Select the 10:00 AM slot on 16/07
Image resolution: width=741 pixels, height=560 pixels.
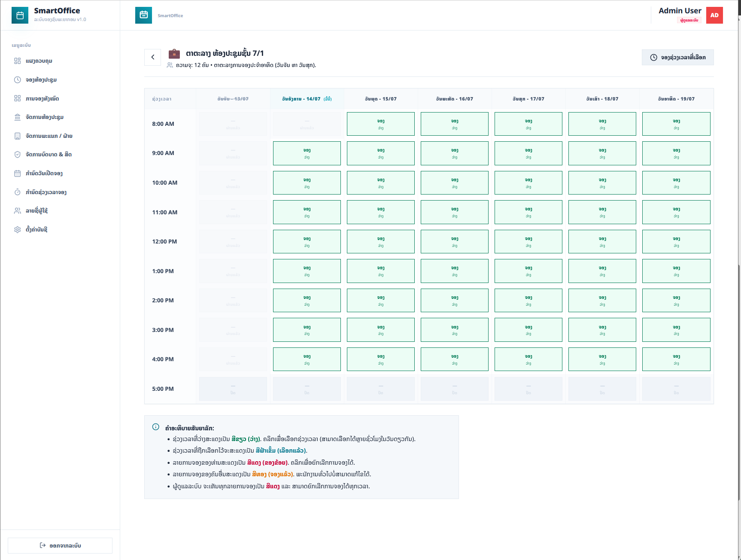[455, 183]
